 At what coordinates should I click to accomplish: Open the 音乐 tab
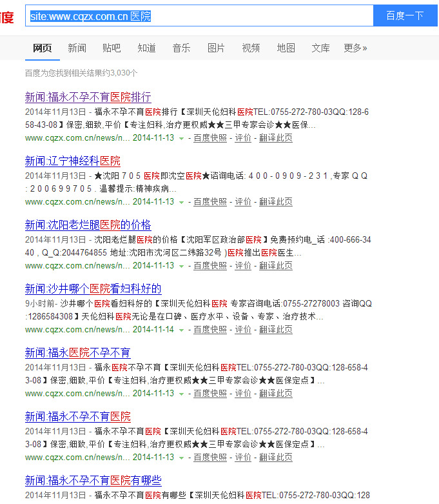click(181, 48)
